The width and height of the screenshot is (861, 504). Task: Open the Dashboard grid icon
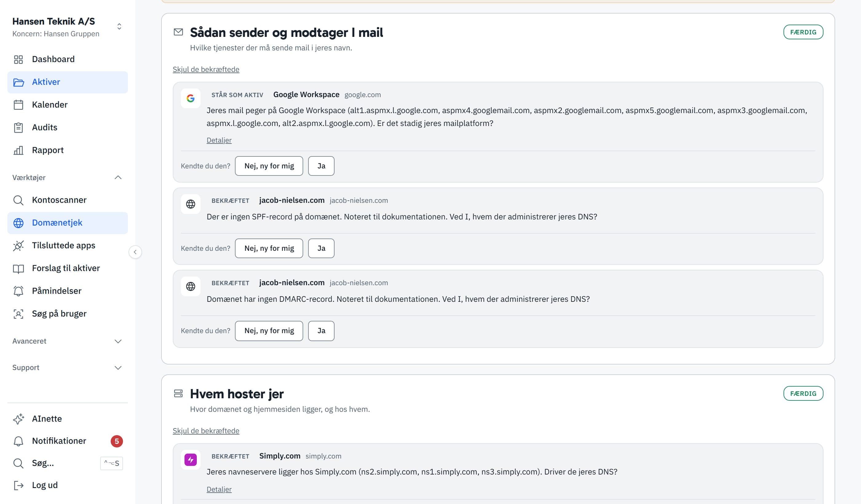click(18, 59)
